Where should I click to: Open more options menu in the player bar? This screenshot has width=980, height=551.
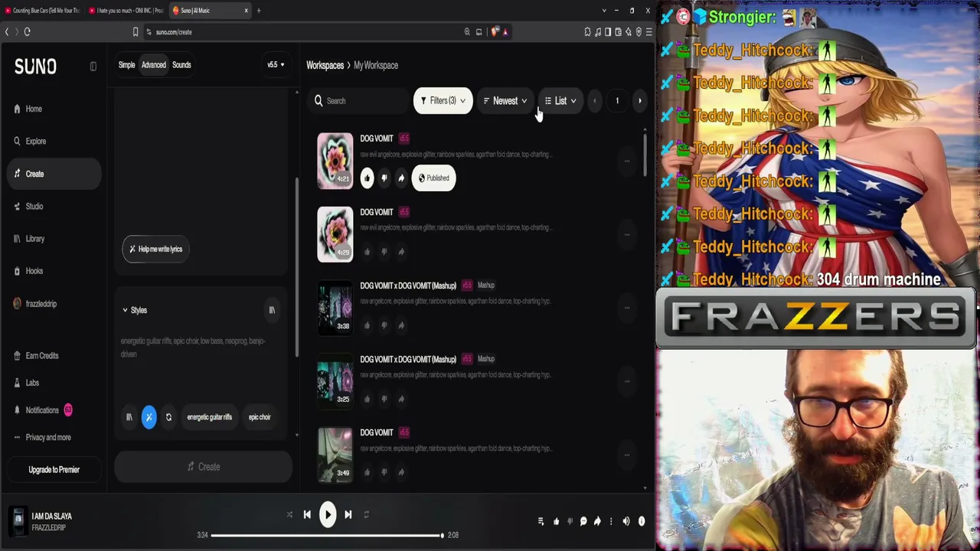611,522
